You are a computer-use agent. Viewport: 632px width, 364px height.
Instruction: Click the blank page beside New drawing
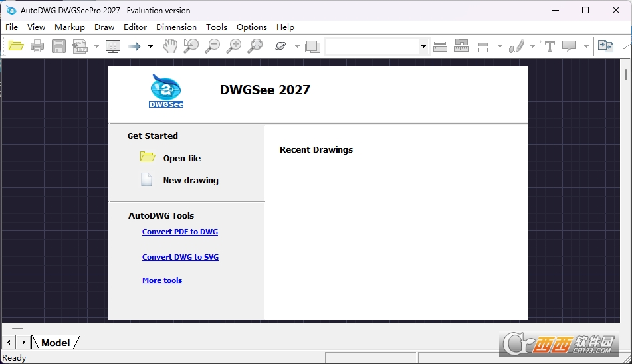point(146,179)
